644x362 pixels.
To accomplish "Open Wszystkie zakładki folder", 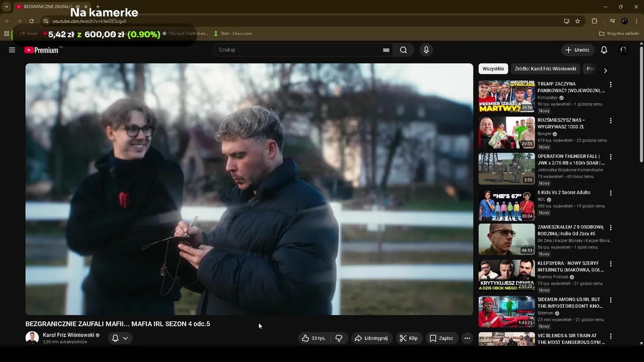I will [x=619, y=34].
